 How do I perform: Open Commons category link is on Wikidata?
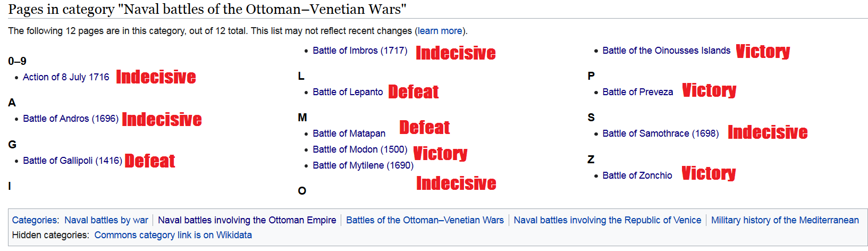pos(173,235)
